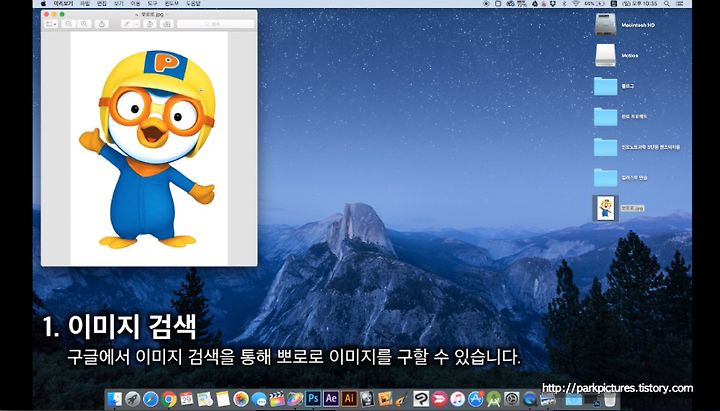Open the 편집 menu
This screenshot has height=411, width=720.
pos(102,3)
